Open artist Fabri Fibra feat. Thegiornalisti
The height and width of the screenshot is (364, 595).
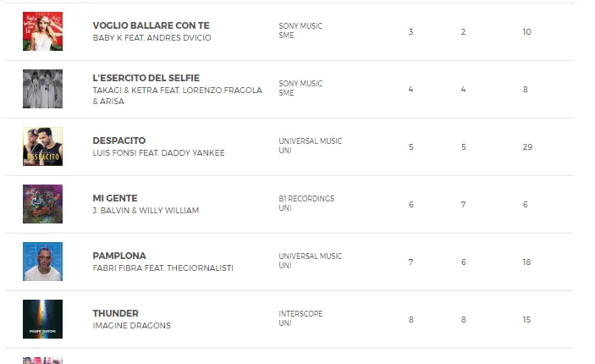(x=163, y=268)
